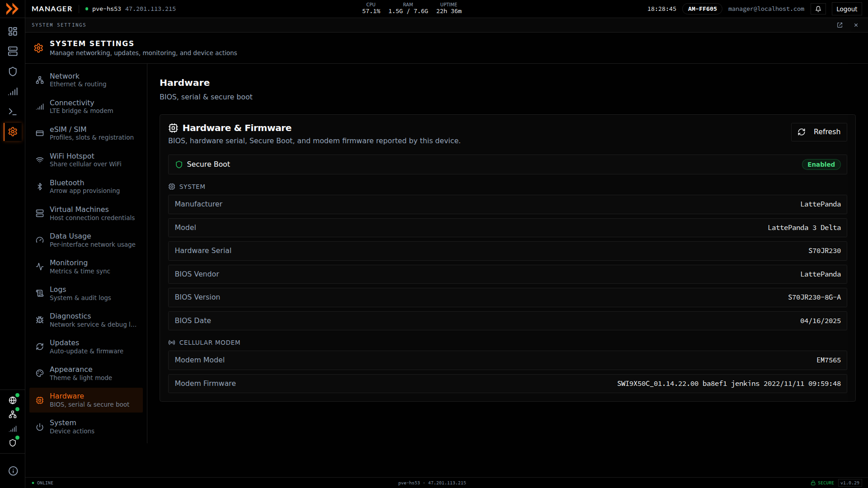This screenshot has height=488, width=868.
Task: Click the globe status icon in left rail
Action: 13,400
